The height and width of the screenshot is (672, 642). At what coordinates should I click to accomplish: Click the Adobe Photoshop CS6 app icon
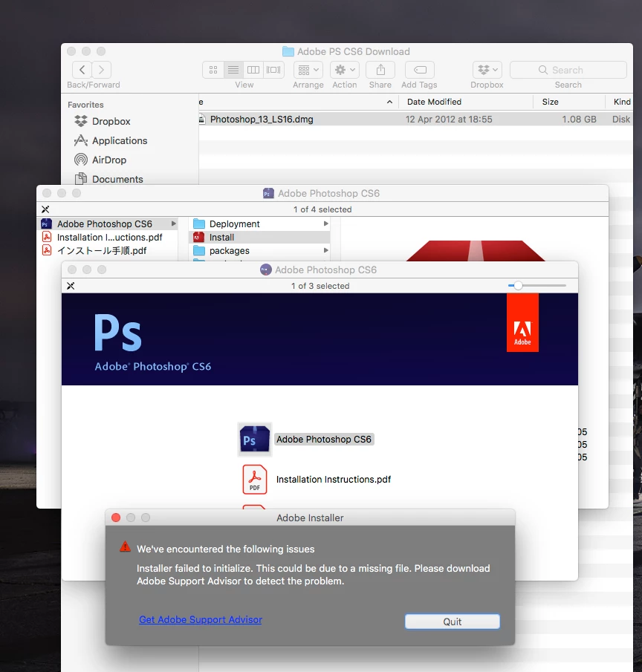(x=255, y=440)
